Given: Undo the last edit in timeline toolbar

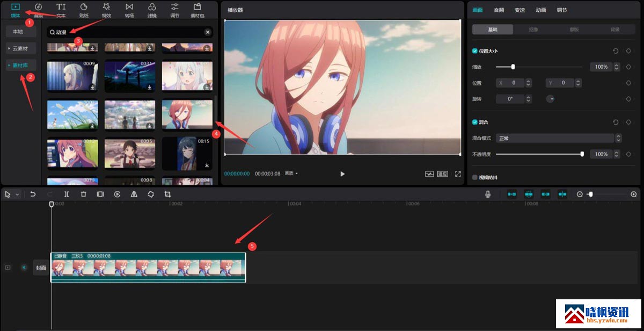Looking at the screenshot, I should (33, 194).
